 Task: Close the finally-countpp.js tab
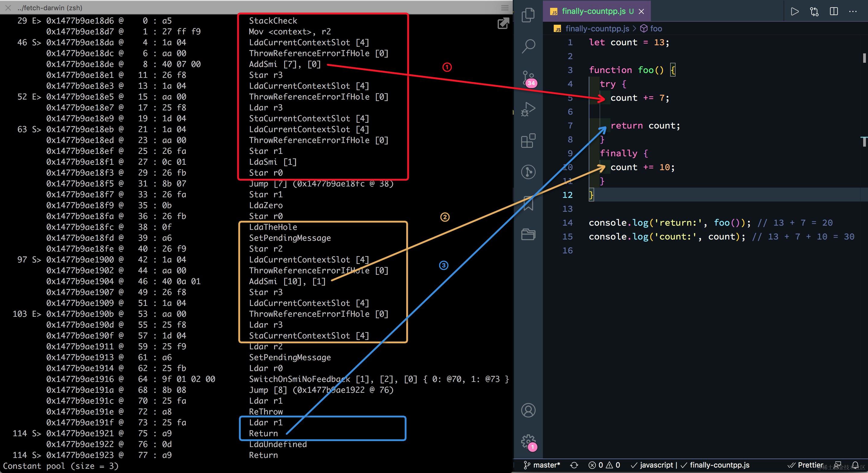click(641, 11)
